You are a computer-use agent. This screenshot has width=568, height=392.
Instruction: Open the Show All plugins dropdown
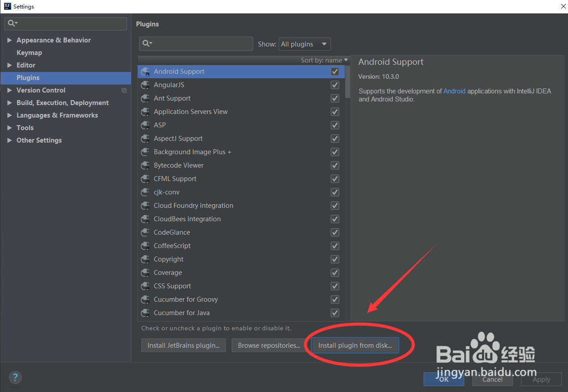pyautogui.click(x=305, y=44)
